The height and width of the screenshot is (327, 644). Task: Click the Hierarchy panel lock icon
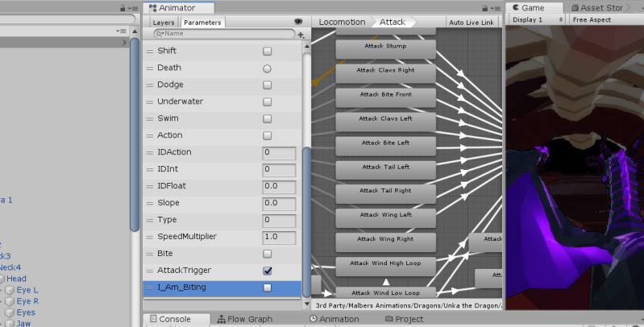tap(123, 8)
